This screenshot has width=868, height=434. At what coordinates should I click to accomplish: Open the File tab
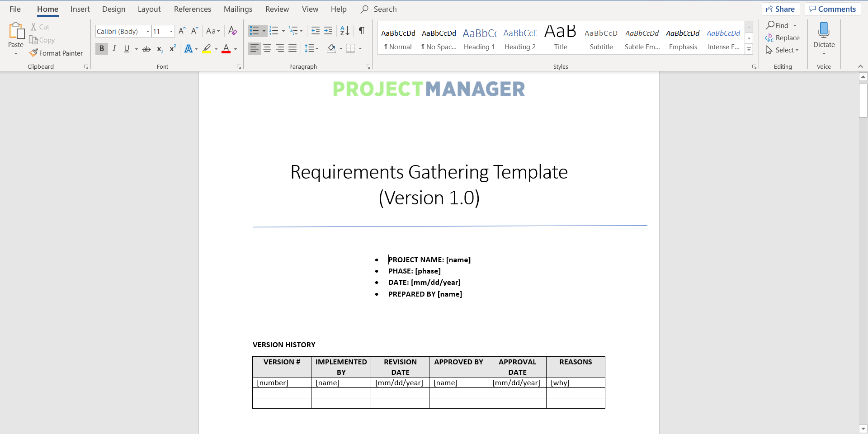(x=15, y=9)
